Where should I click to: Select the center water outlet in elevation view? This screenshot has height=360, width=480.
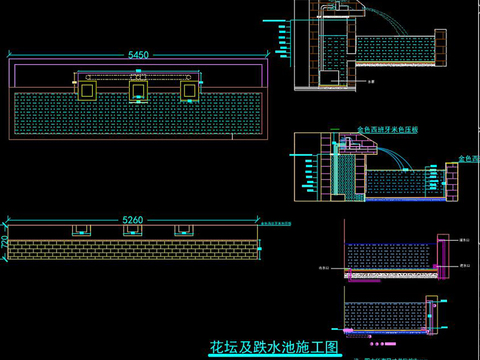pyautogui.click(x=133, y=230)
